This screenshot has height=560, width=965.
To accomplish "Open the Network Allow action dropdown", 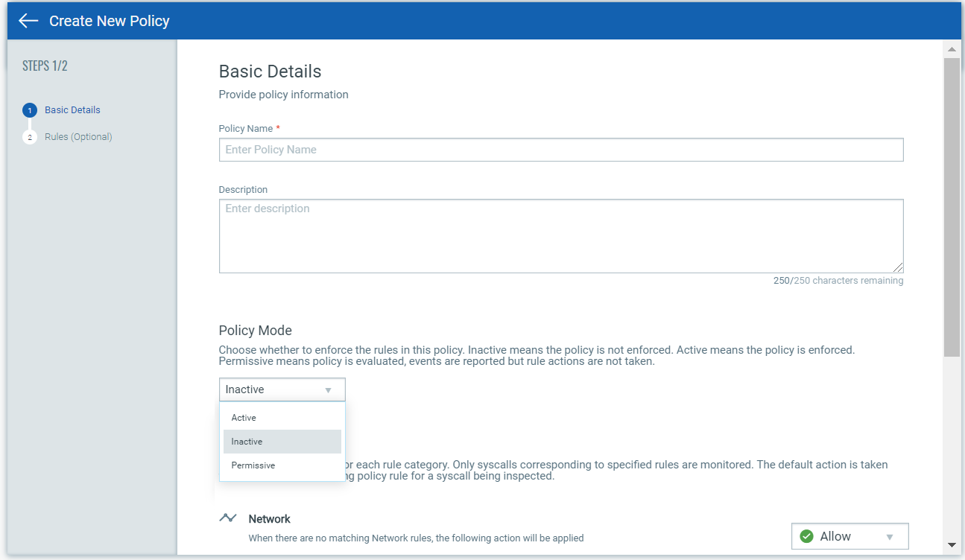I will tap(850, 536).
